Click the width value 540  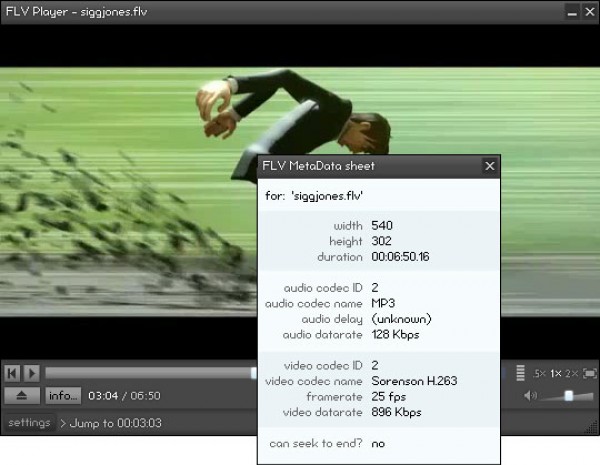[382, 225]
